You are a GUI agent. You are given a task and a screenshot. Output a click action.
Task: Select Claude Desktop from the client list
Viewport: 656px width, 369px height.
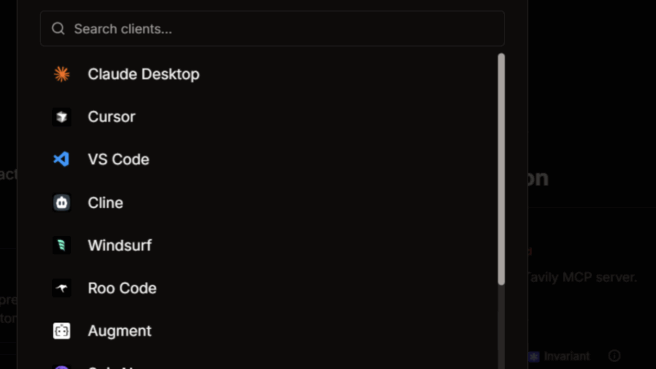click(x=269, y=74)
